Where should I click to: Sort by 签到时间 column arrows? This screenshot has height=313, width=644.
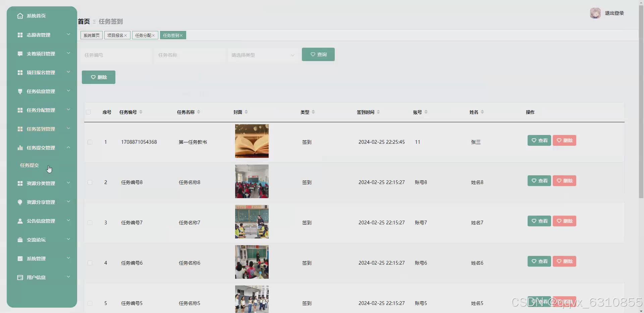378,112
